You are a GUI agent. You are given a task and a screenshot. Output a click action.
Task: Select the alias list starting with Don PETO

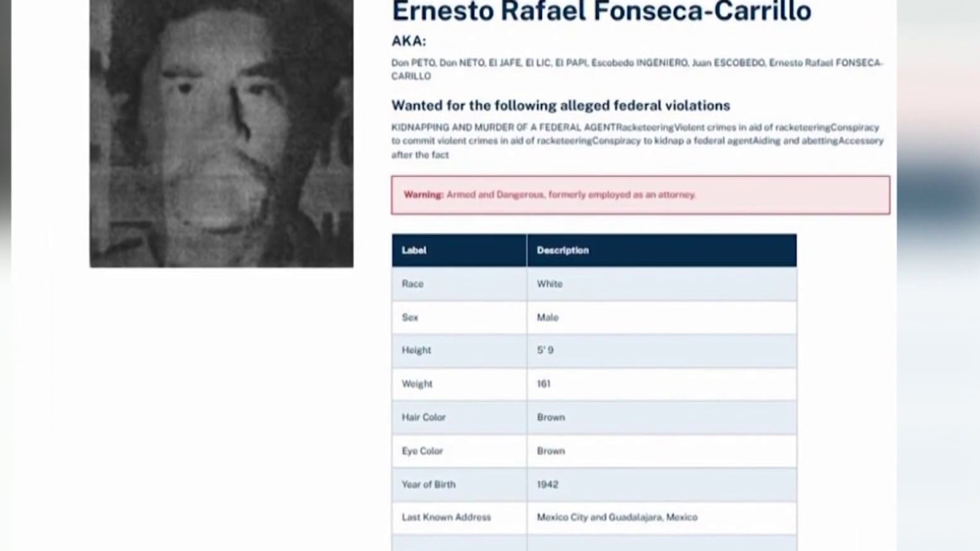coord(637,69)
